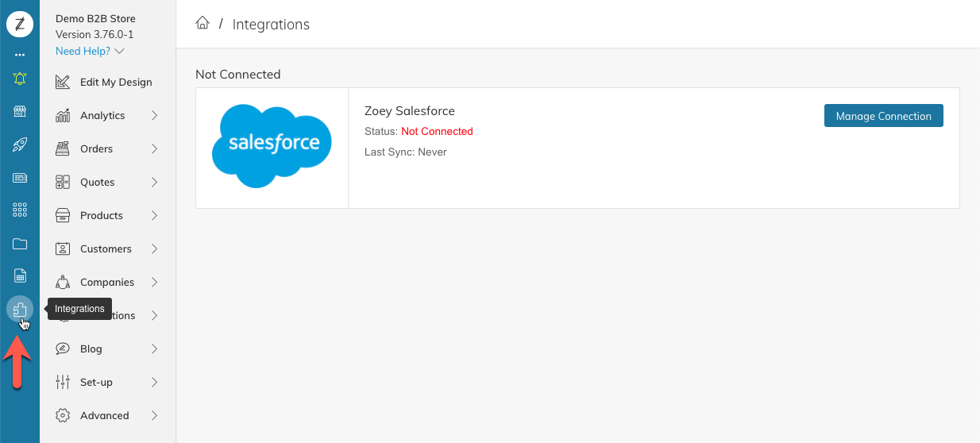Click the Quotes calculator icon

tap(63, 182)
